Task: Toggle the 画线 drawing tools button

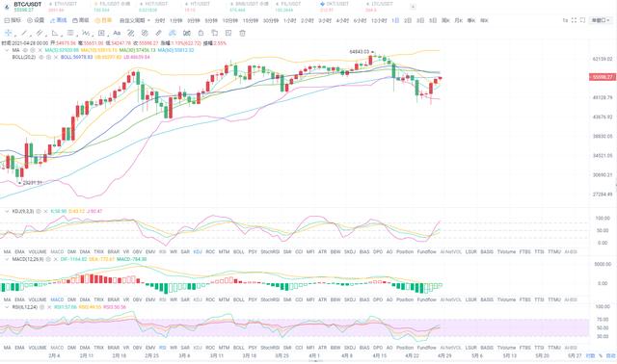Action: tap(58, 20)
